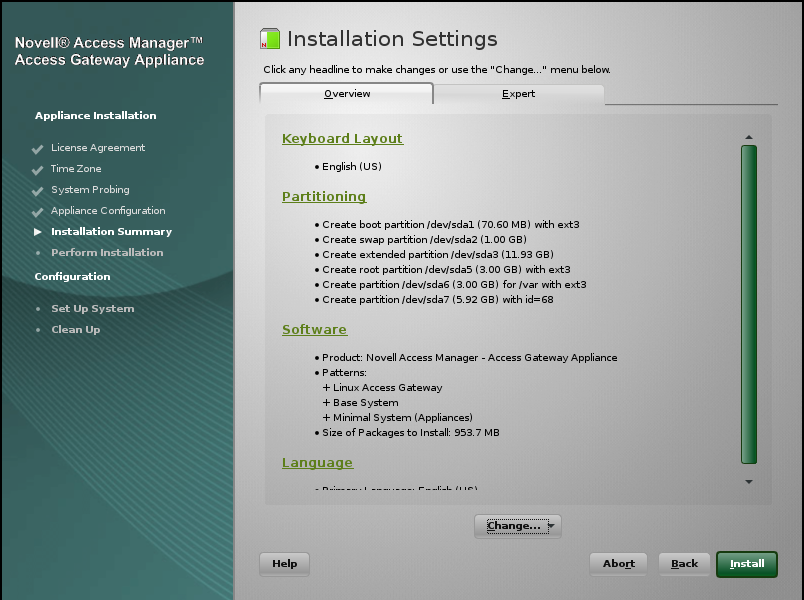
Task: Start installation with the Install button
Action: [x=747, y=564]
